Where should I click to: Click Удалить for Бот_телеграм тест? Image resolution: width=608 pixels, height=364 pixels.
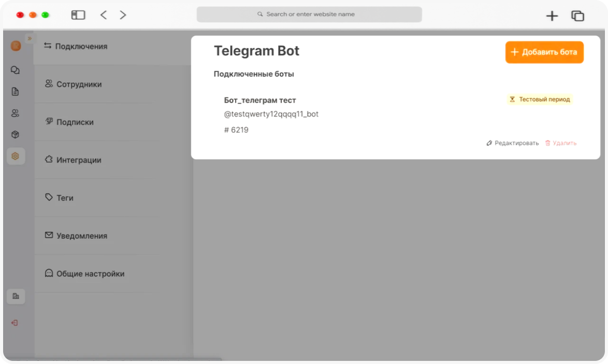[x=561, y=143]
